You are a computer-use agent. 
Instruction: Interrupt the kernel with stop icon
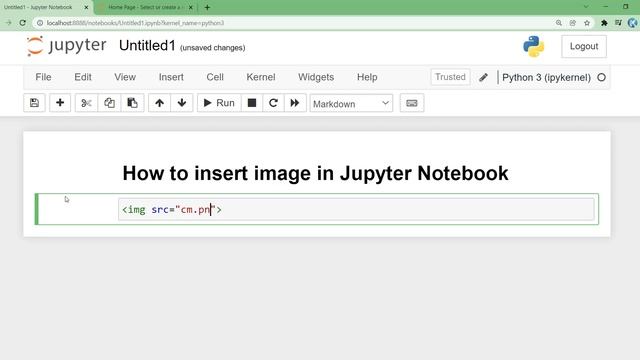(252, 103)
